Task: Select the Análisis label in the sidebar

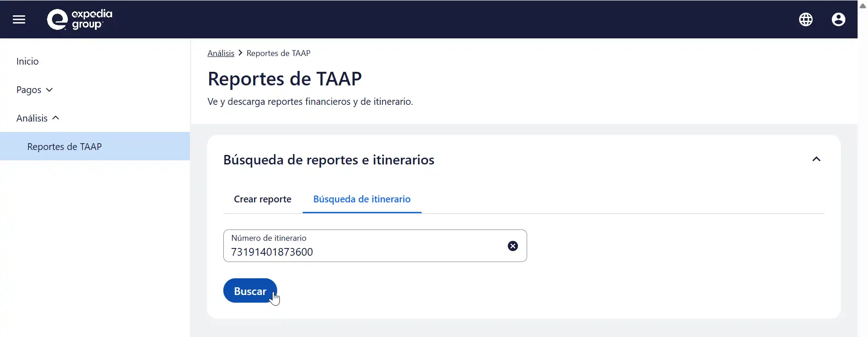Action: 32,118
